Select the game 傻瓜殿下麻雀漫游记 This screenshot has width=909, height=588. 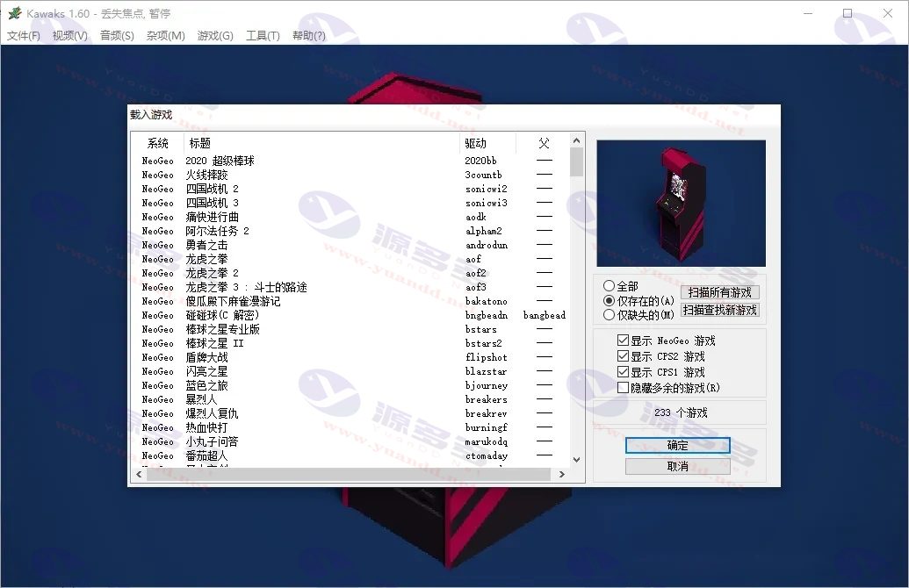pos(233,301)
